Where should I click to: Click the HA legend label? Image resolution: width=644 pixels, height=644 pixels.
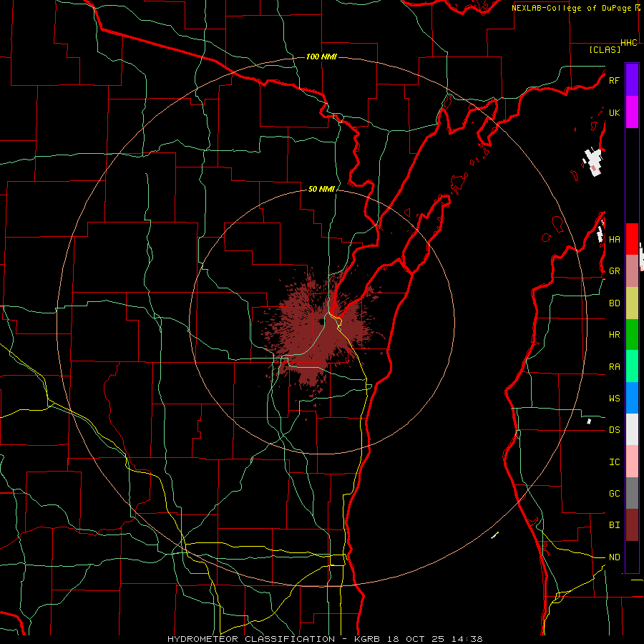(x=614, y=239)
